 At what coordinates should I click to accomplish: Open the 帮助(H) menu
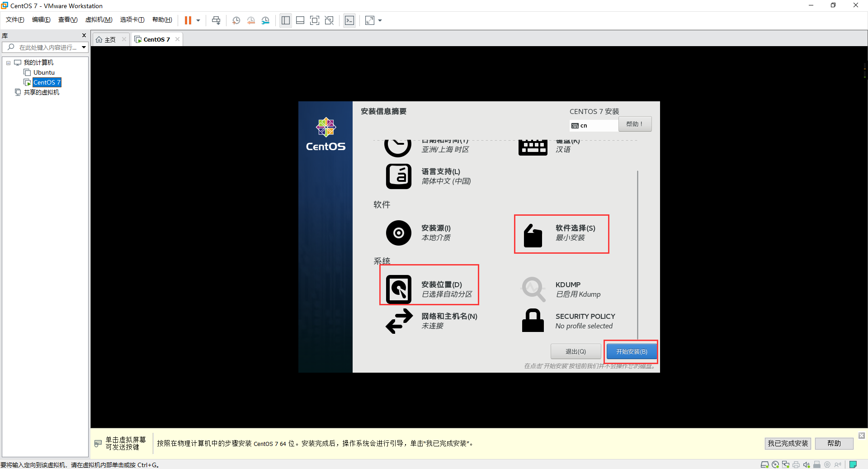tap(162, 20)
